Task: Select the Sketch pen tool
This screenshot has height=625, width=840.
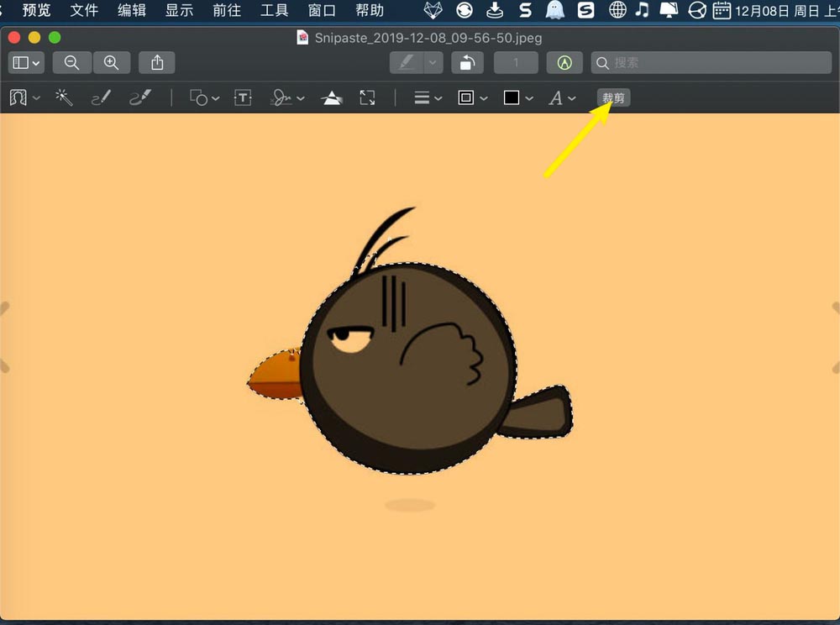Action: [x=101, y=97]
